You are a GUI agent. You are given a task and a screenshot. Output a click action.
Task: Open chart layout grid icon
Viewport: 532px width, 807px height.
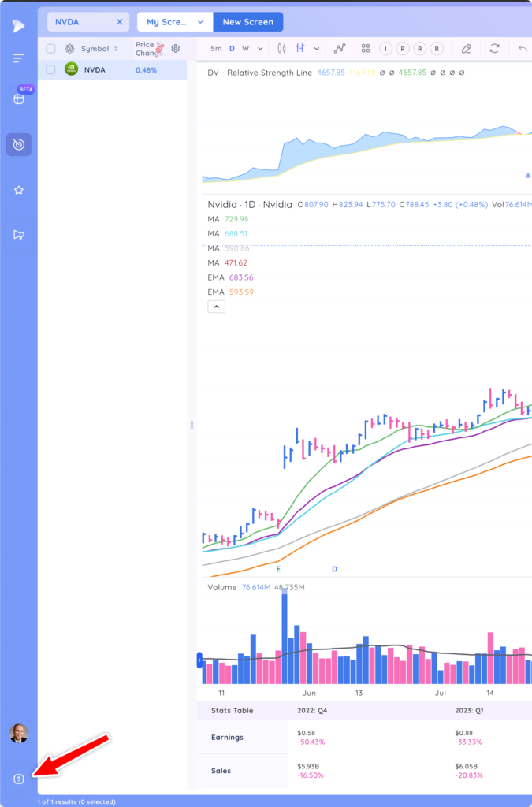pos(366,48)
